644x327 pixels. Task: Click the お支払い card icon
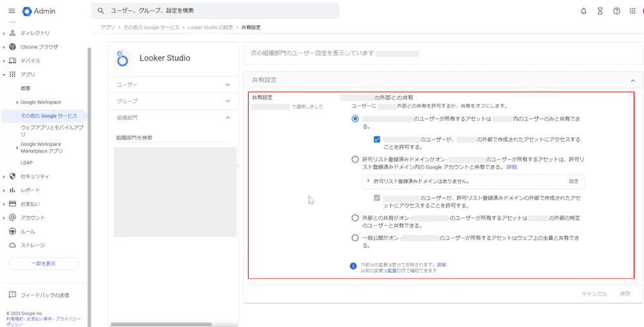click(12, 204)
